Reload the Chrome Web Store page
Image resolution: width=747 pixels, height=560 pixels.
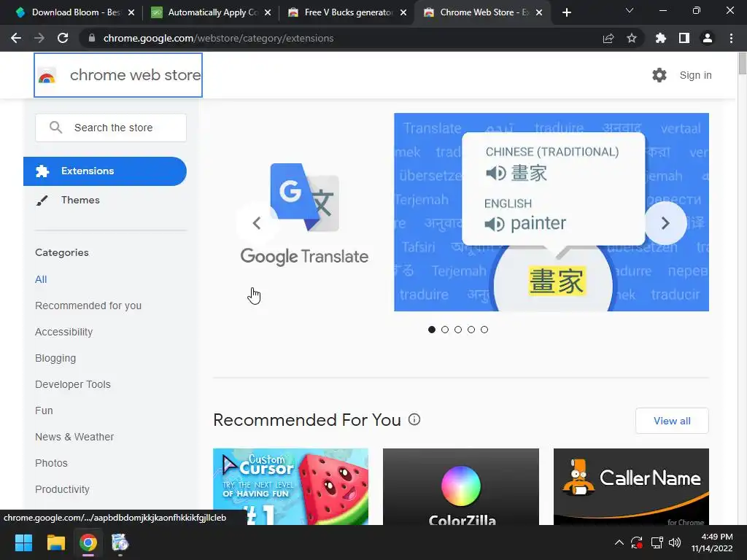(63, 38)
